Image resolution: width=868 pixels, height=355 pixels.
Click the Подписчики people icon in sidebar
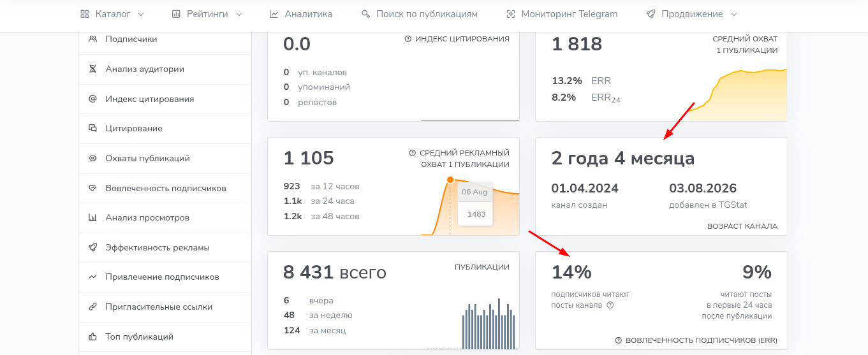92,39
